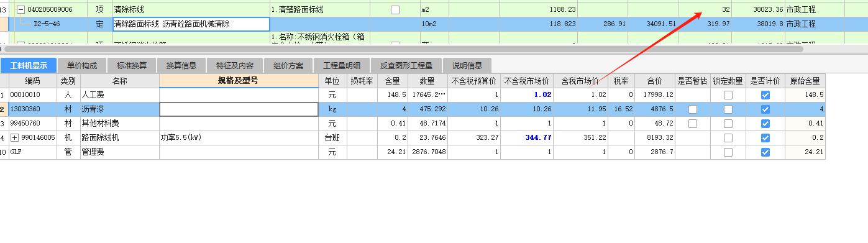Click the 规格及型号 column header
Screen dimensions: 868x243
tap(239, 81)
